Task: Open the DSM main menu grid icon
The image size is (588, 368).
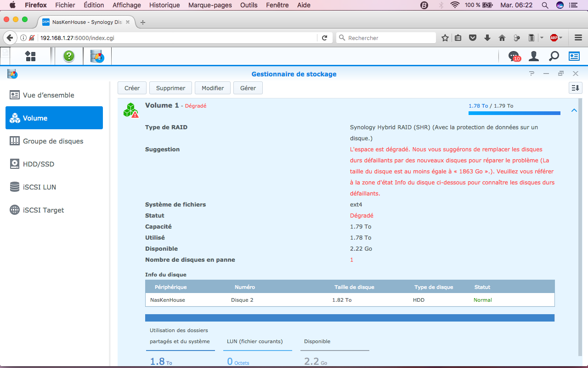Action: pos(30,56)
